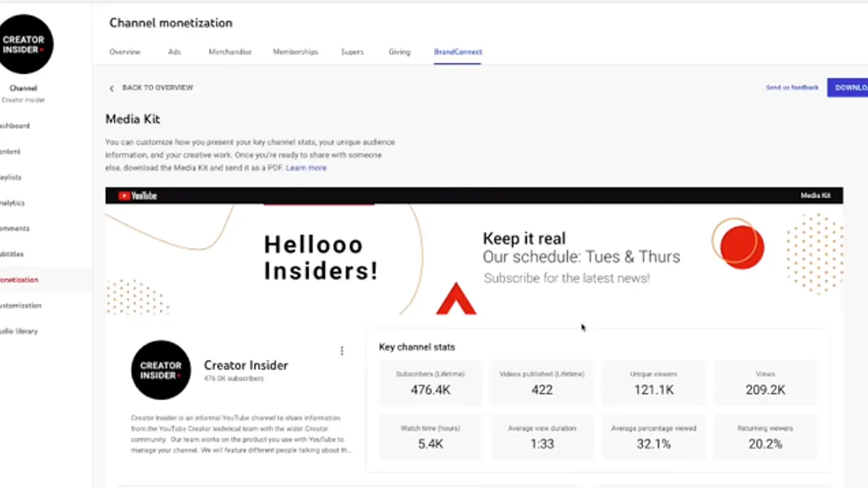Click the Send us feedback link
The height and width of the screenshot is (488, 868).
792,87
